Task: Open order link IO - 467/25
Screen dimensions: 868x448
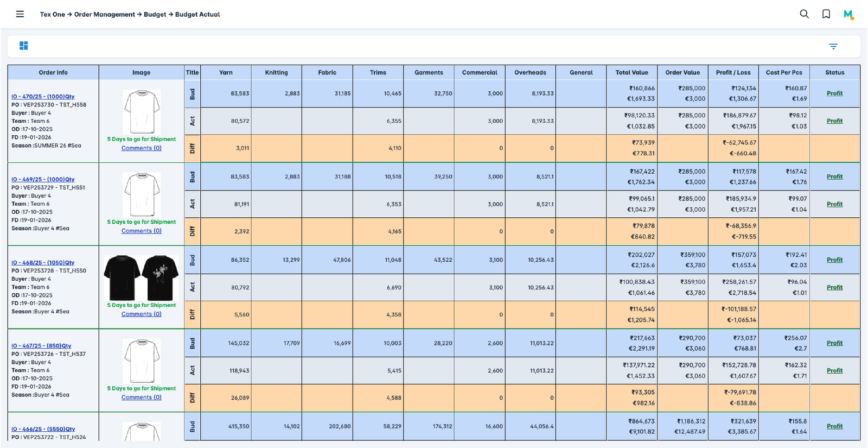Action: (x=41, y=346)
